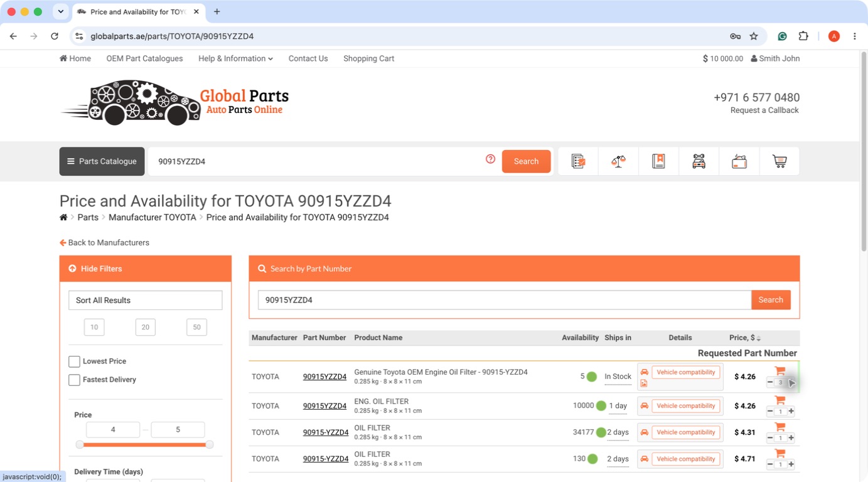Screen dimensions: 868x482
Task: Open the car with wrench garage icon
Action: (x=699, y=161)
